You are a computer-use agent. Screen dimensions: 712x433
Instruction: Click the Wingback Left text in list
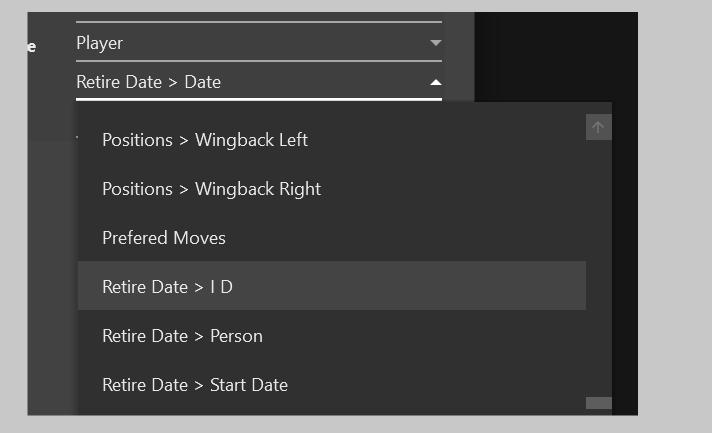click(251, 140)
